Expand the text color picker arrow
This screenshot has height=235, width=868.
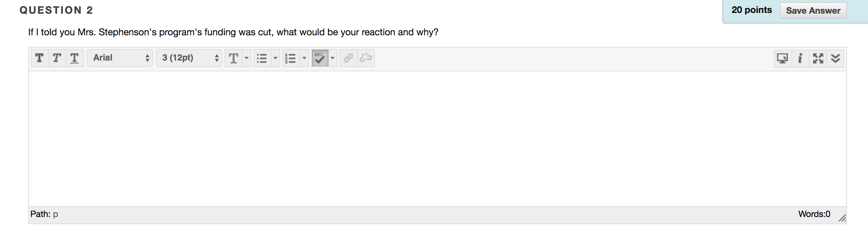point(247,58)
